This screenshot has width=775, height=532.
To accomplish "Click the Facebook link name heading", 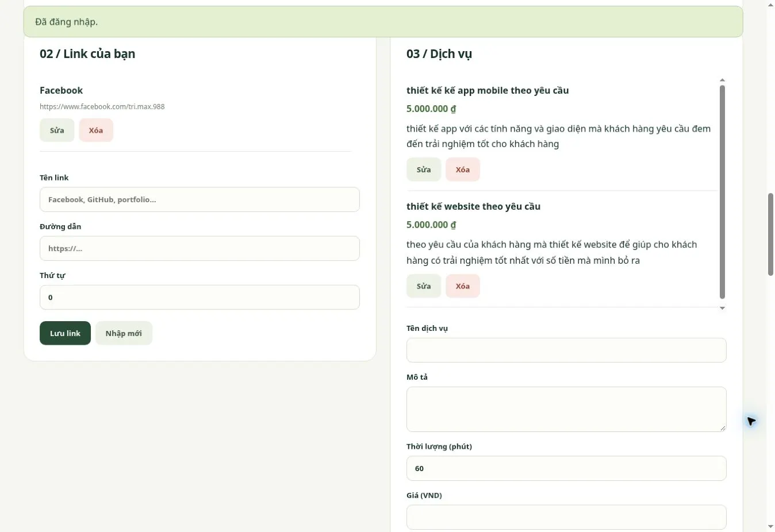I will [61, 90].
